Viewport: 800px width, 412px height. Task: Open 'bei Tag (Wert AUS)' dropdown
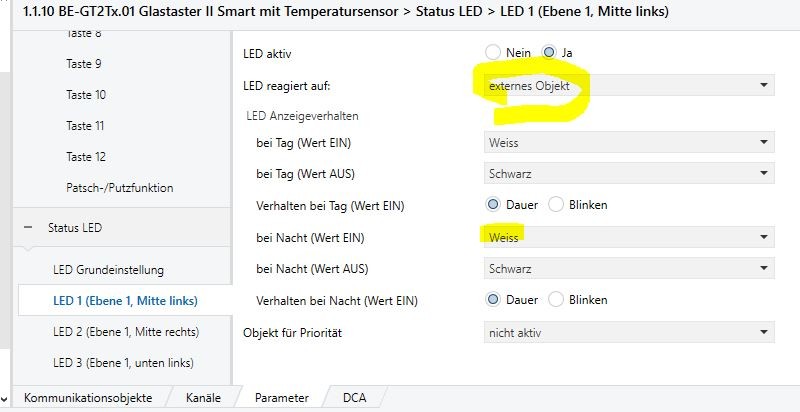(x=628, y=174)
